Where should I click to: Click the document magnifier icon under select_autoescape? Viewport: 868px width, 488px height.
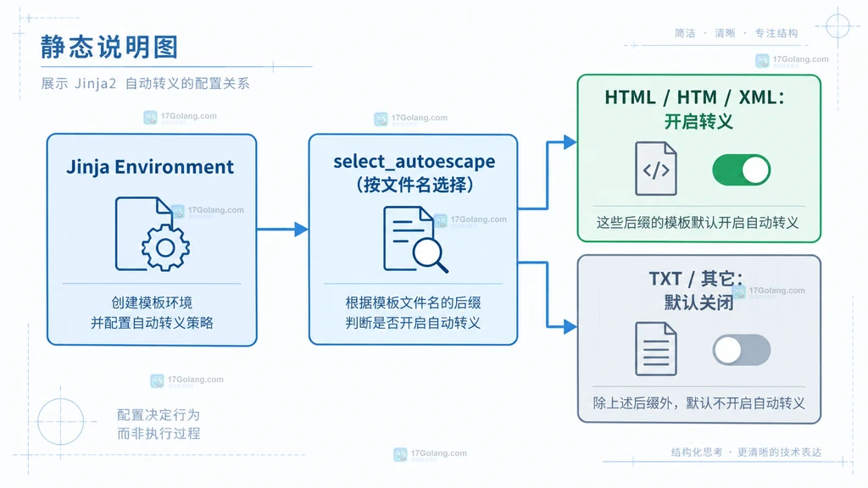(x=415, y=239)
